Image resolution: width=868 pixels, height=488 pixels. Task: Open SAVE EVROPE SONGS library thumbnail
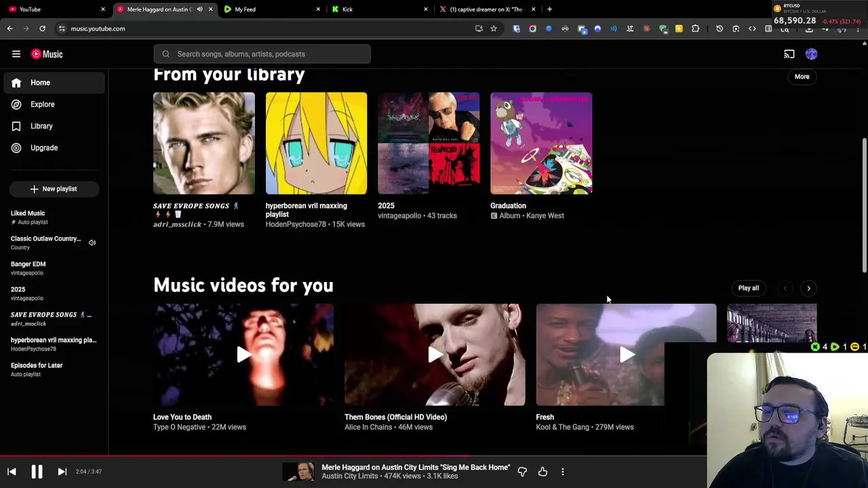(204, 144)
